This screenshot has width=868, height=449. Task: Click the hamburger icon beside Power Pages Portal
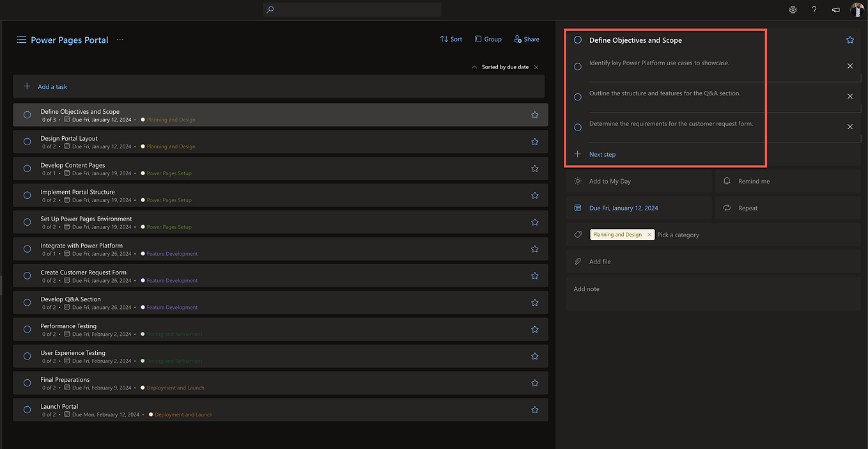pyautogui.click(x=21, y=39)
